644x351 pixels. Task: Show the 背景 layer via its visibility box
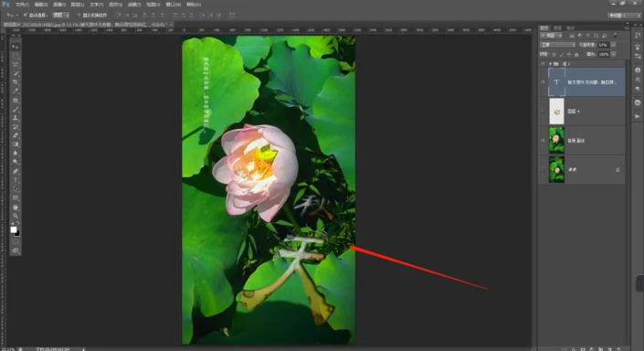pos(543,169)
